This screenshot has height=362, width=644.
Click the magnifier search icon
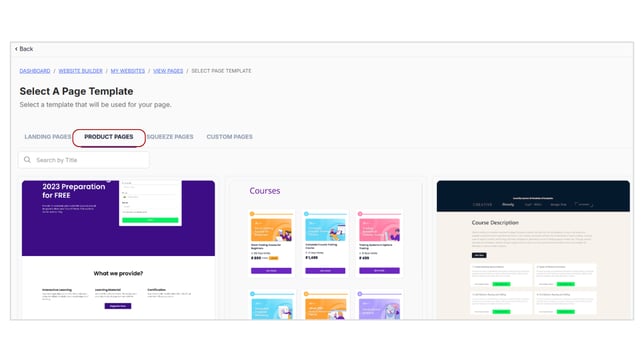(28, 160)
